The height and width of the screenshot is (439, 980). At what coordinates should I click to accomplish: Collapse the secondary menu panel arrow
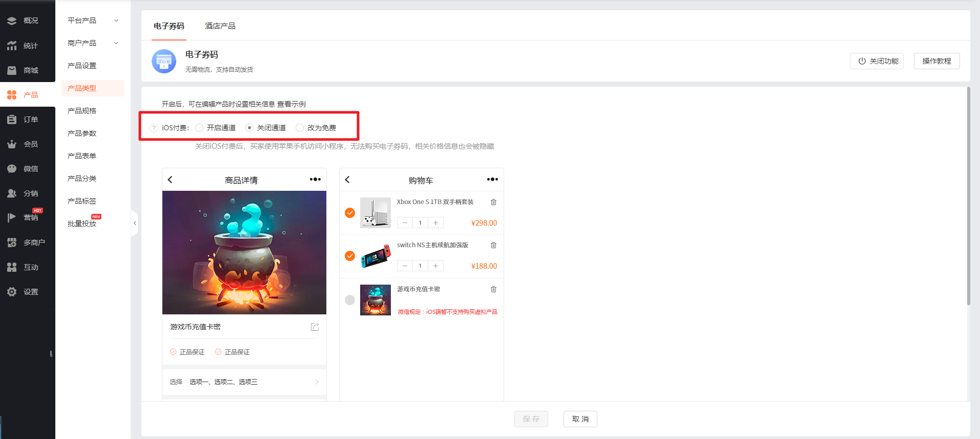tap(135, 223)
